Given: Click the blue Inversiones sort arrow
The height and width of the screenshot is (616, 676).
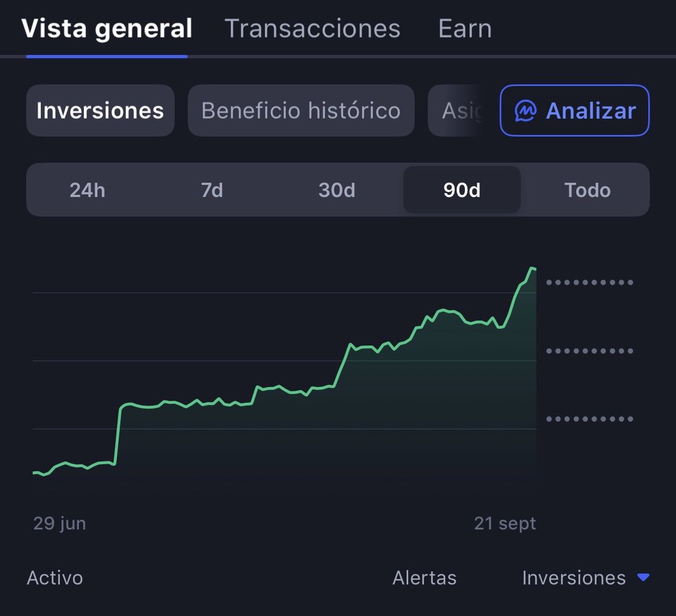Looking at the screenshot, I should [x=643, y=577].
